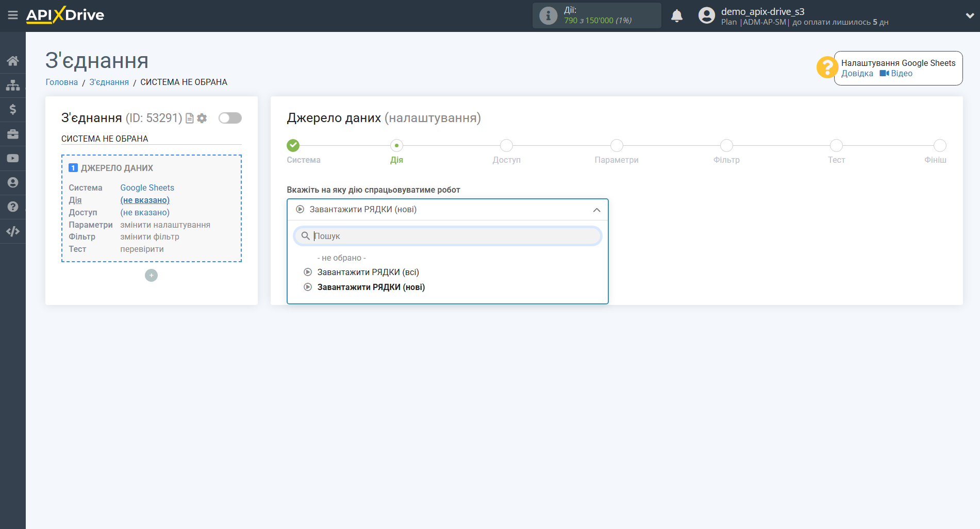Open the Home page via sidebar icon

coord(13,60)
